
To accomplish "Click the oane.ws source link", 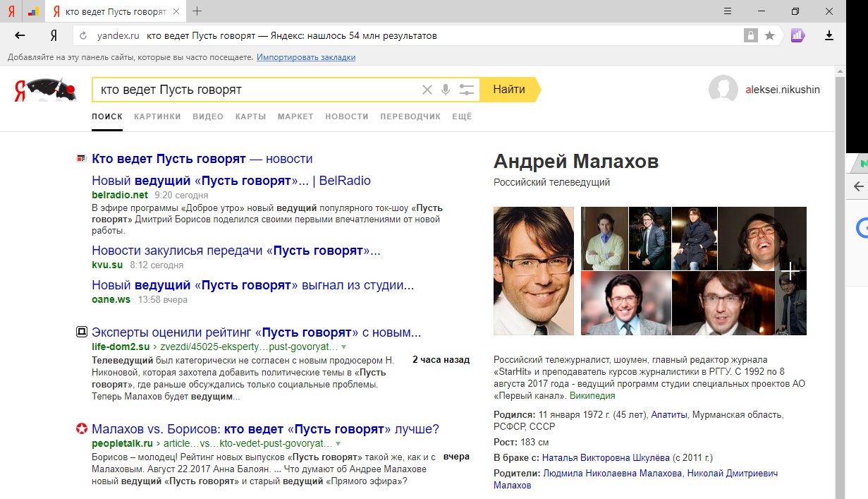I will coord(111,299).
